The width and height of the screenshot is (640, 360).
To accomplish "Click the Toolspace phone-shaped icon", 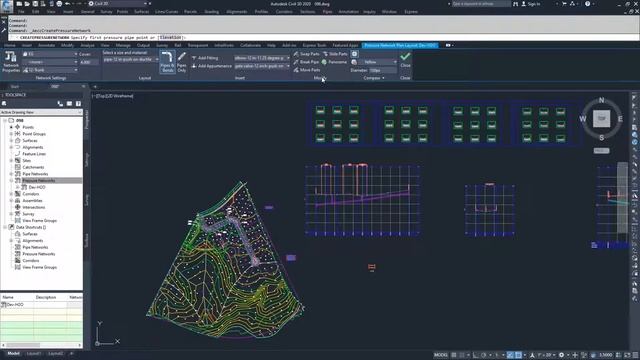I will point(60,104).
